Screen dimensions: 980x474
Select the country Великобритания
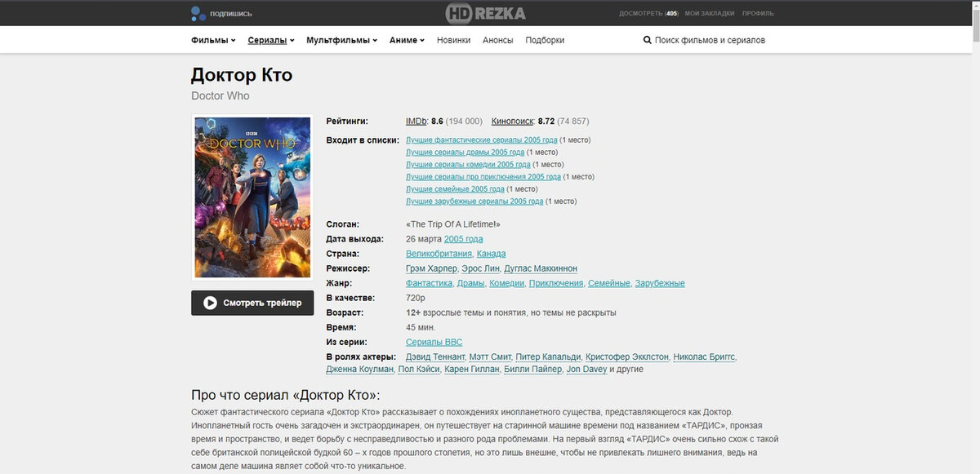pos(439,254)
